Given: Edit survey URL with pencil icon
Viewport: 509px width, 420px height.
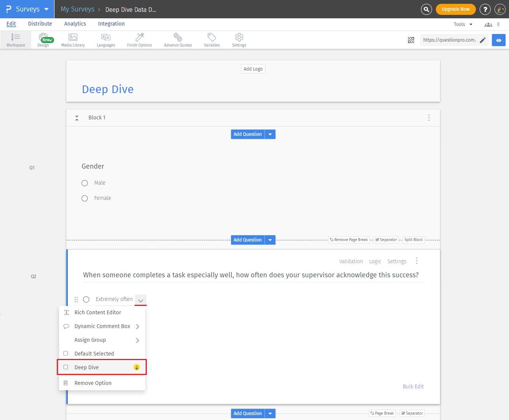Looking at the screenshot, I should (483, 40).
